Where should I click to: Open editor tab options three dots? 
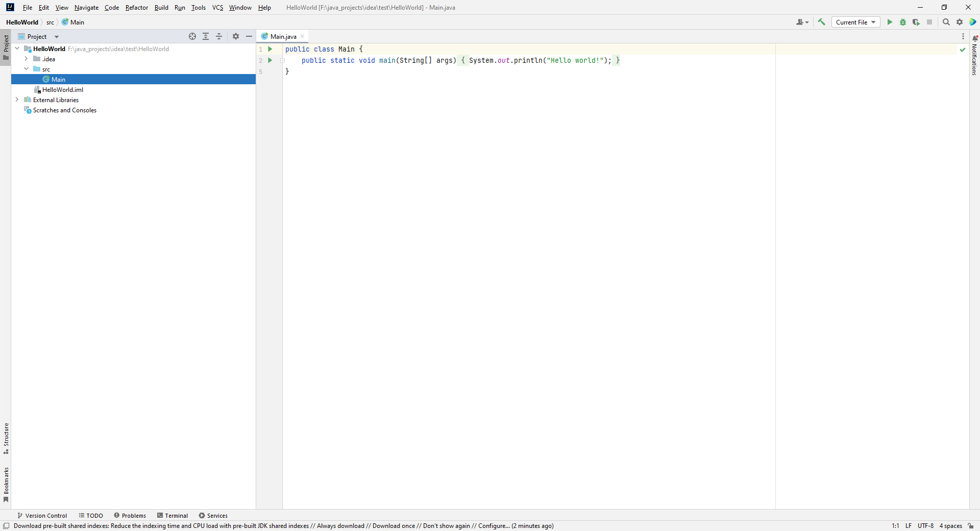tap(963, 36)
